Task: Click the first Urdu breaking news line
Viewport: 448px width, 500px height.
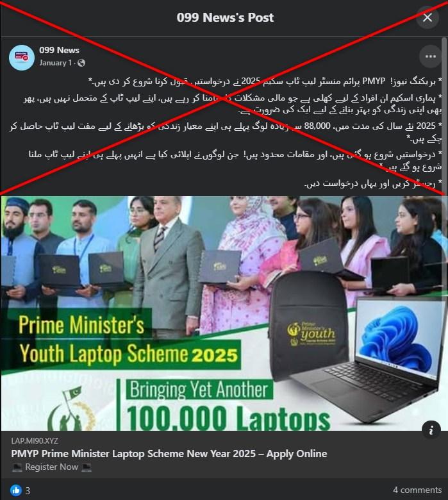Action: [265, 81]
